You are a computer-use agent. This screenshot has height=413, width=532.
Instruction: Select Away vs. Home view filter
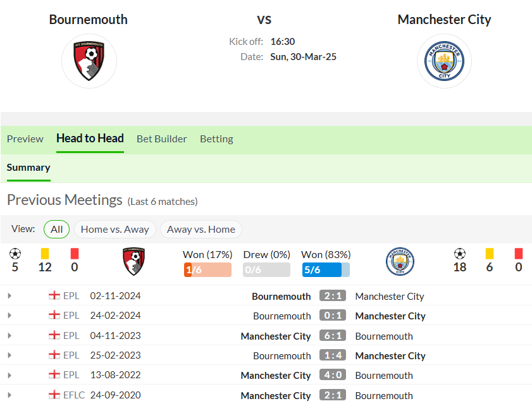(x=201, y=230)
